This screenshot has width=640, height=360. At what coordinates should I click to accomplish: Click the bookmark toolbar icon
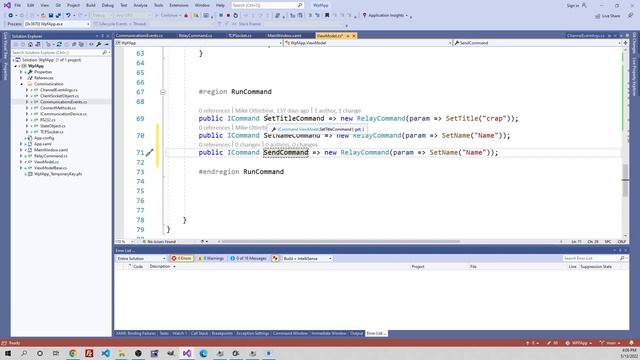pos(327,16)
